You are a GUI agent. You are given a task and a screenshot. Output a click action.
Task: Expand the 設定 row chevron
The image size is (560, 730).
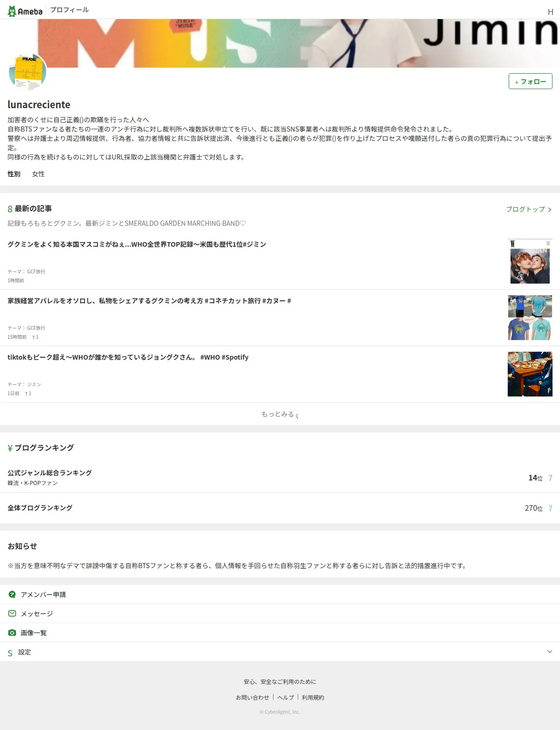coord(550,652)
